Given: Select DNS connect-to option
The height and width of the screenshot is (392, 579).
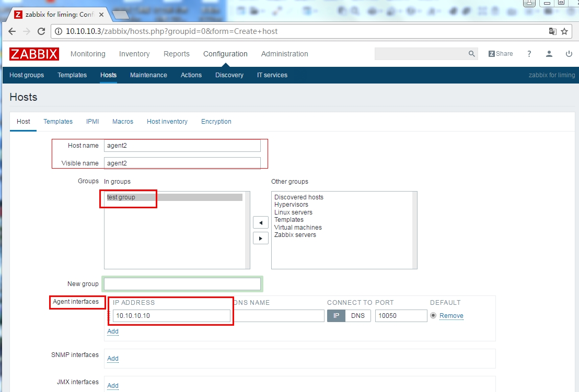Looking at the screenshot, I should tap(358, 316).
